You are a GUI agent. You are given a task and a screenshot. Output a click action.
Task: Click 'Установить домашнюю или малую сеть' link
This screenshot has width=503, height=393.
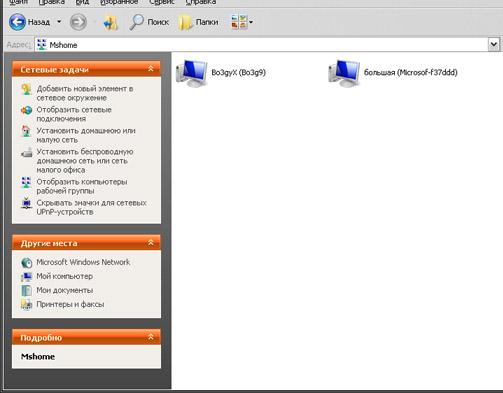[86, 135]
